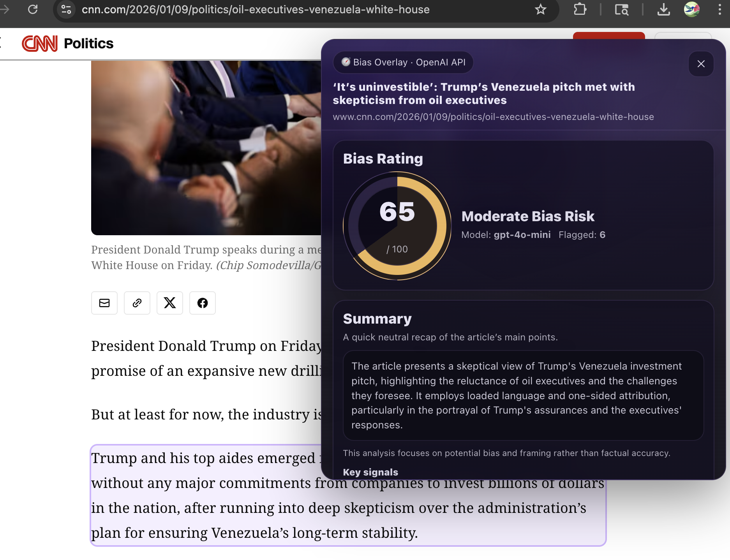This screenshot has width=730, height=560.
Task: Share the article by email icon
Action: pos(104,303)
